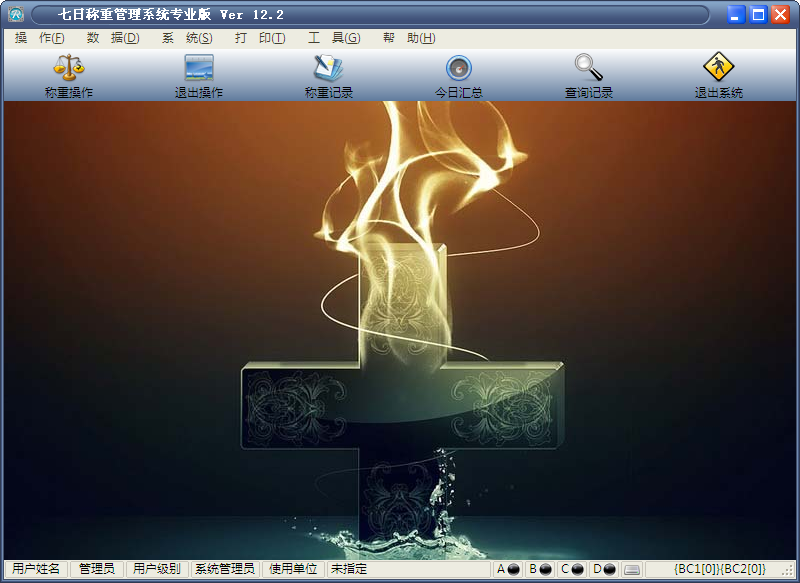The image size is (800, 583).
Task: Close the application window
Action: point(781,14)
